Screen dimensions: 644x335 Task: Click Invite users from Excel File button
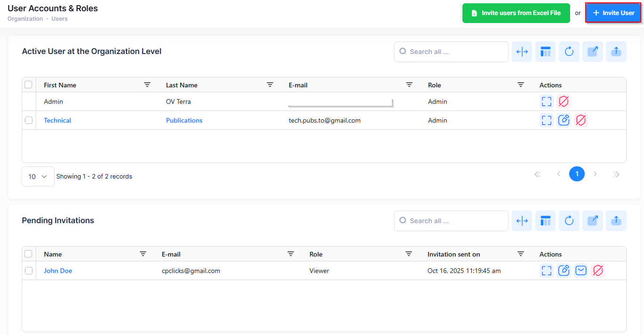(516, 13)
